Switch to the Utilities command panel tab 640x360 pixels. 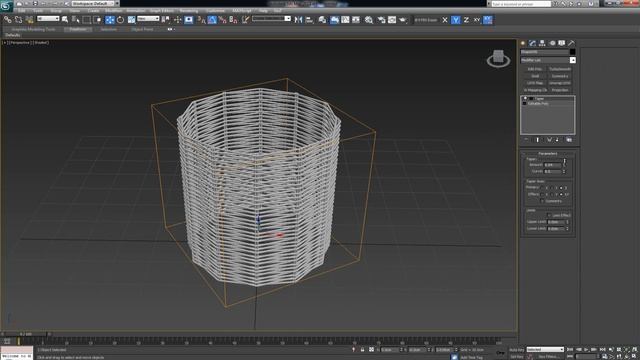571,43
